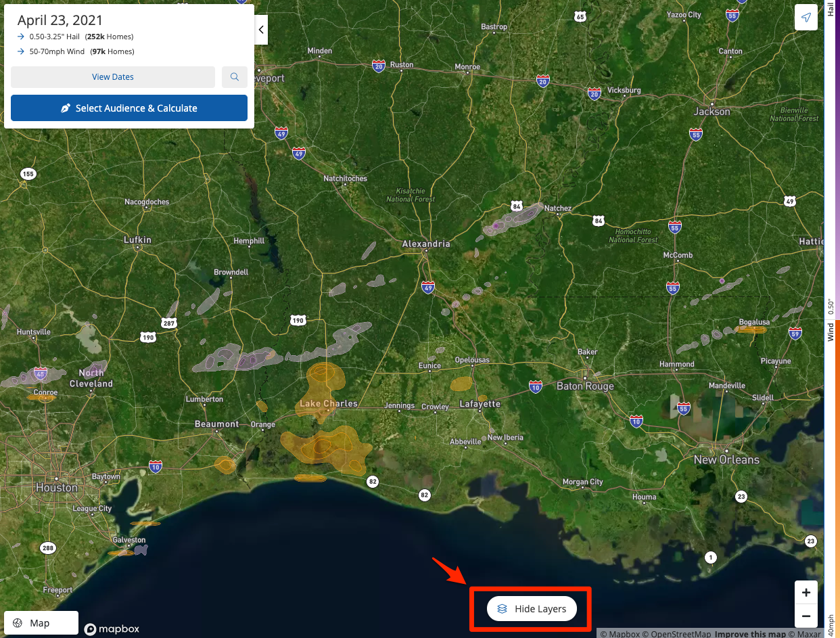Screen dimensions: 840x638
Task: Open the © OpenStreetMap attribution link
Action: click(677, 634)
